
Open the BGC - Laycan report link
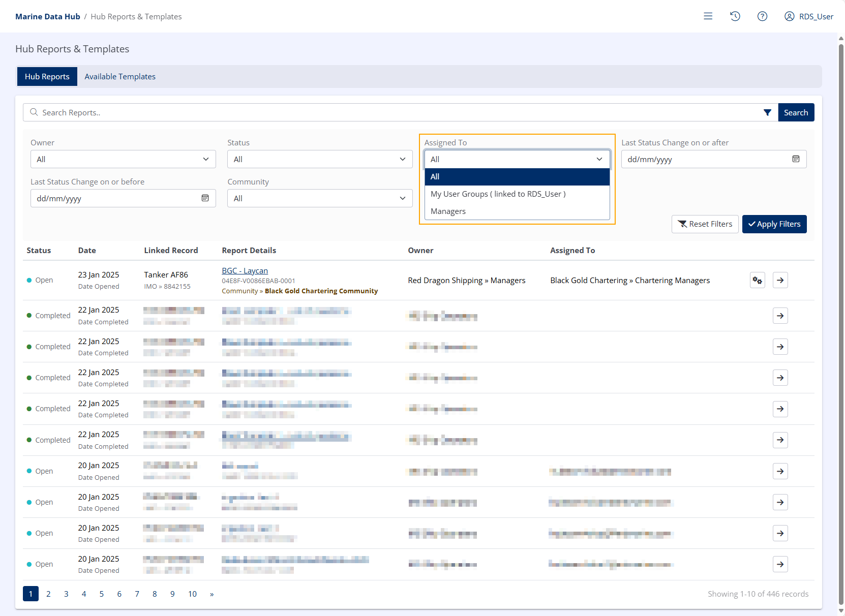click(x=245, y=271)
